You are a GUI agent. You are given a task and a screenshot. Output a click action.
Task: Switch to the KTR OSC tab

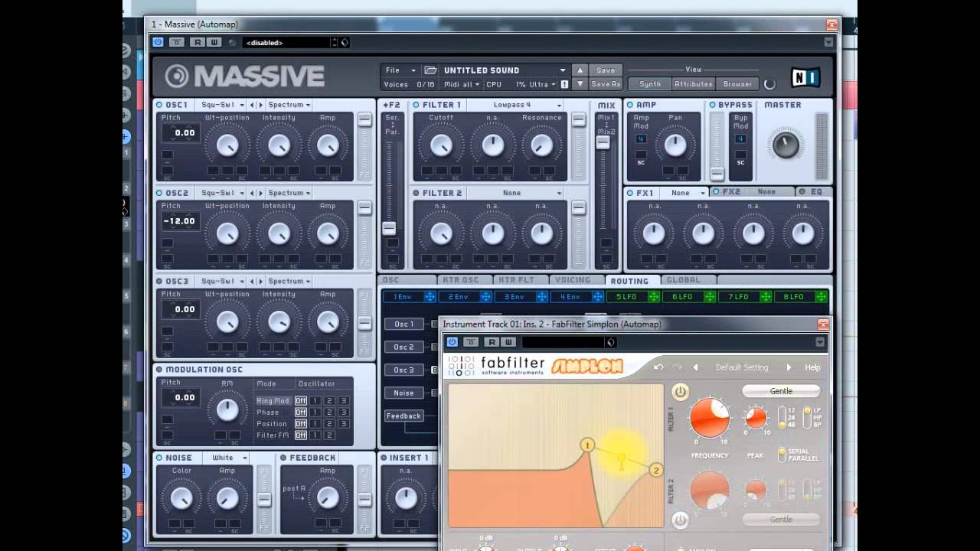pyautogui.click(x=464, y=280)
